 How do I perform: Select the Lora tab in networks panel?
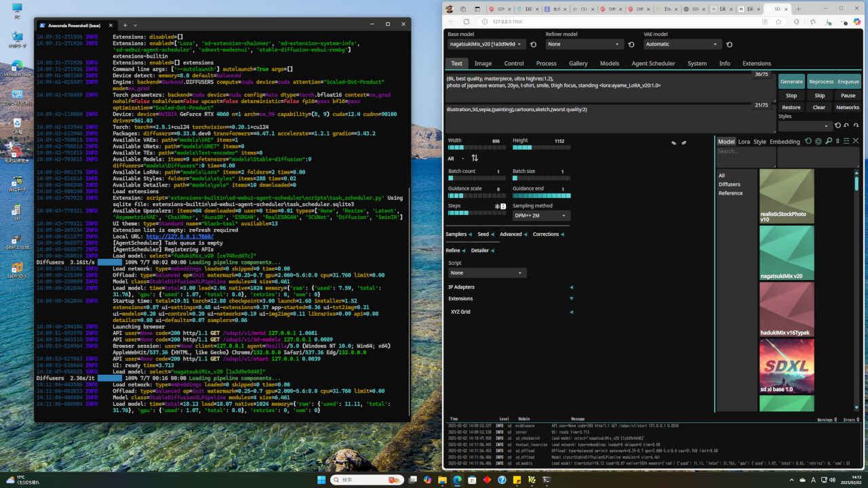(x=744, y=142)
